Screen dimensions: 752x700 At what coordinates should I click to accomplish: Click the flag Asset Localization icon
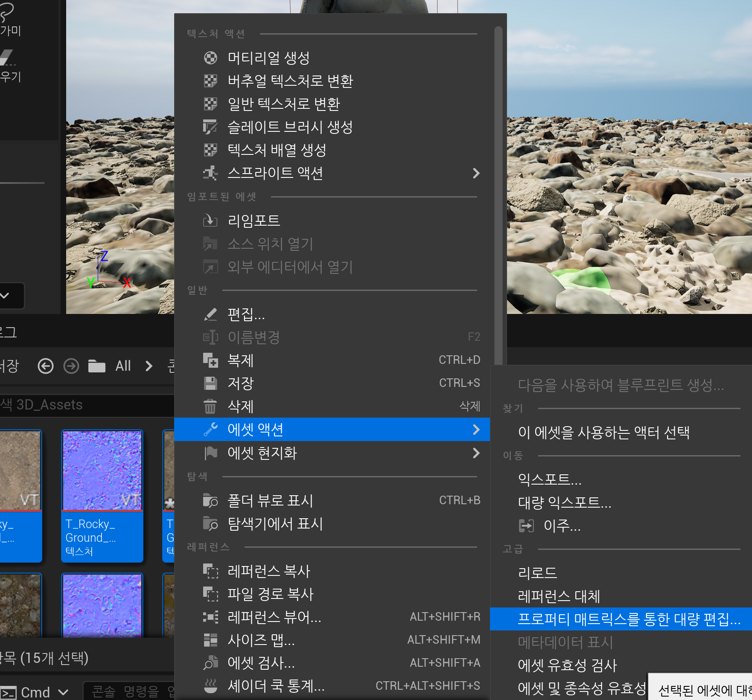[210, 453]
